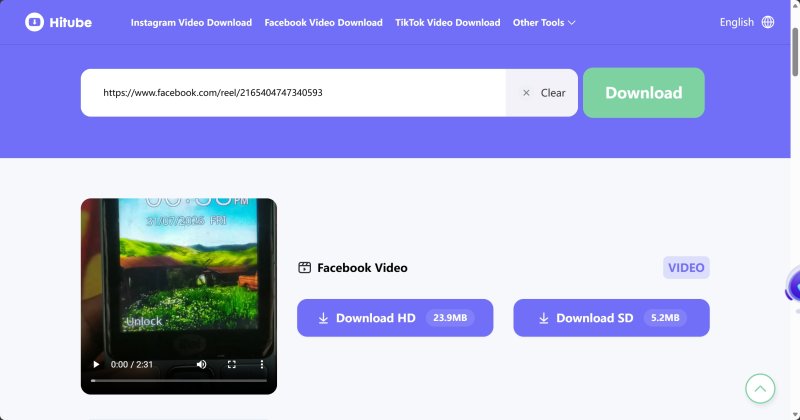Click the page vertical scrollbar thumb
Image resolution: width=800 pixels, height=420 pixels.
pos(795,51)
